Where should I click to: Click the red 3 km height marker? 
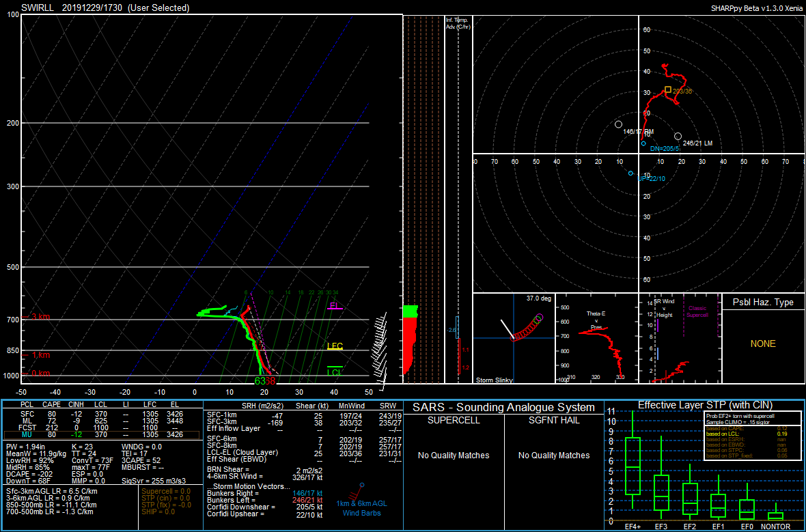(x=37, y=317)
